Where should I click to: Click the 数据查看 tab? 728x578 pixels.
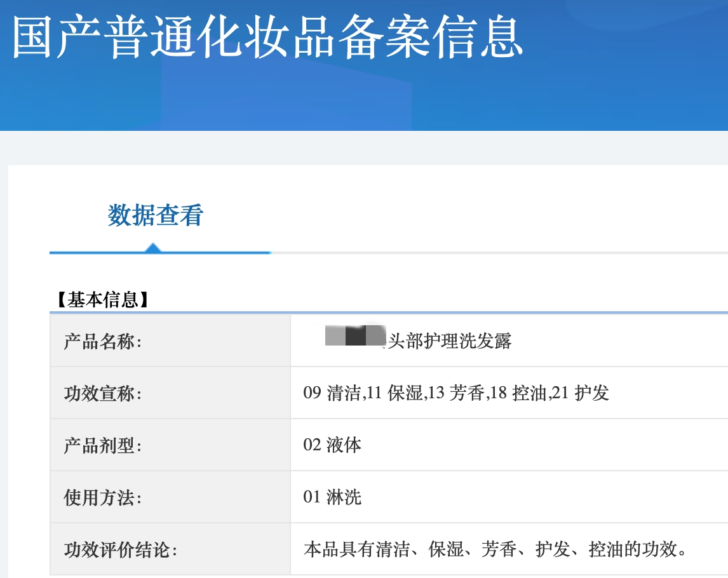click(155, 215)
